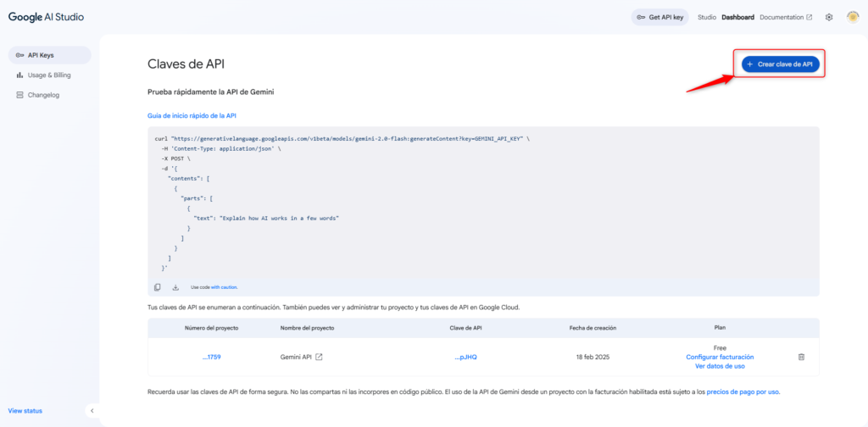Reveal API key ...pJHQ
This screenshot has height=427, width=868.
click(x=465, y=358)
